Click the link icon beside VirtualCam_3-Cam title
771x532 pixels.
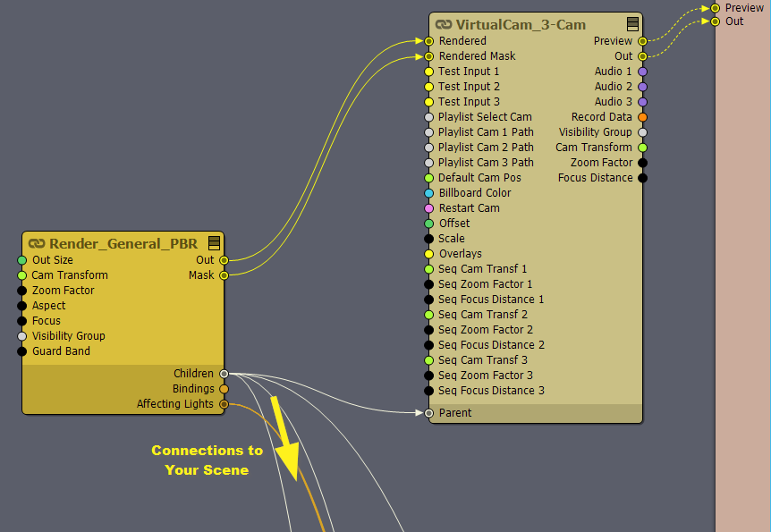[444, 25]
